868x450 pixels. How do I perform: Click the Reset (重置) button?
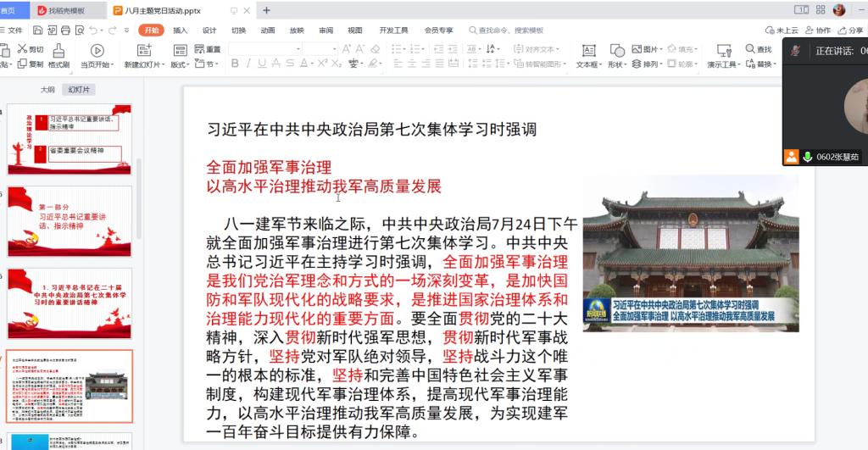pos(208,49)
